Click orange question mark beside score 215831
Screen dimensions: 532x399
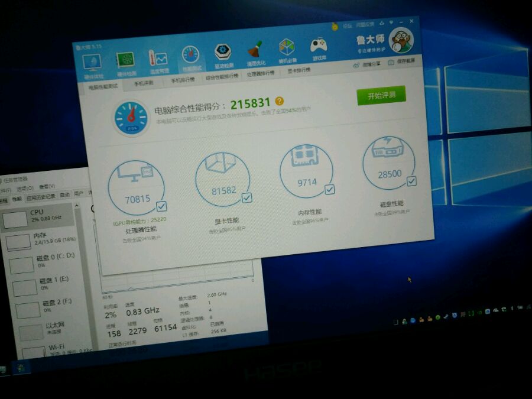279,100
